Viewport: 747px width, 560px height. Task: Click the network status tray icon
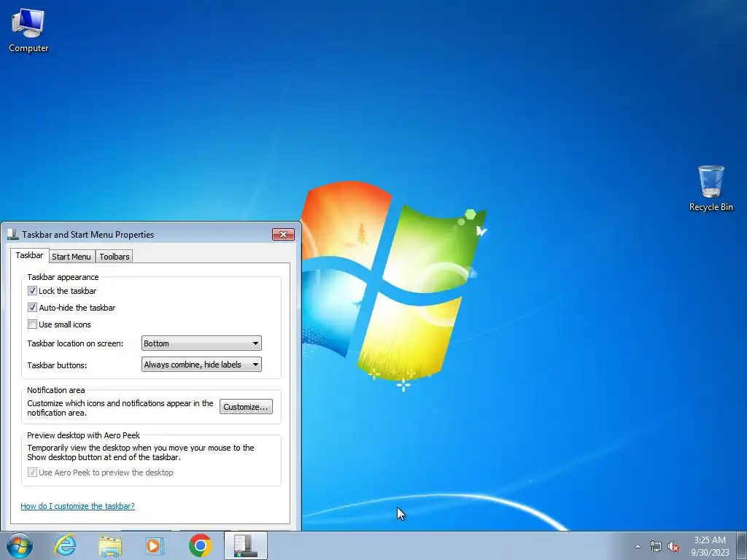coord(656,546)
